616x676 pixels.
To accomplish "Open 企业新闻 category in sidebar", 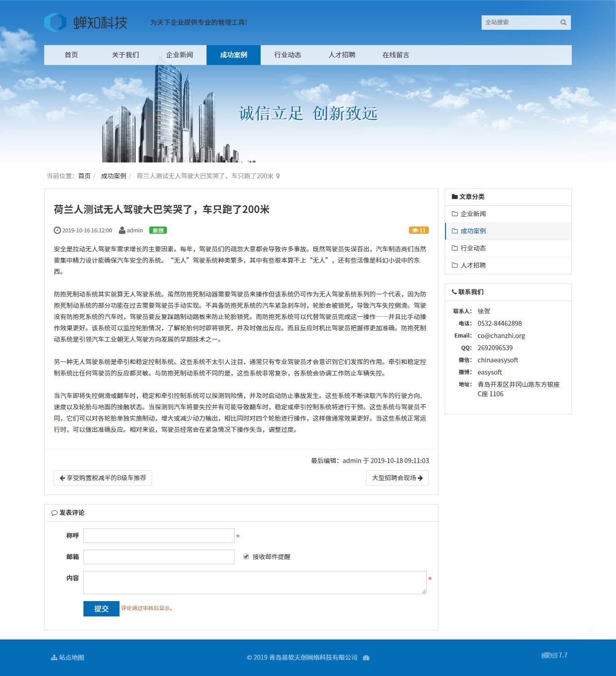I will tap(508, 214).
